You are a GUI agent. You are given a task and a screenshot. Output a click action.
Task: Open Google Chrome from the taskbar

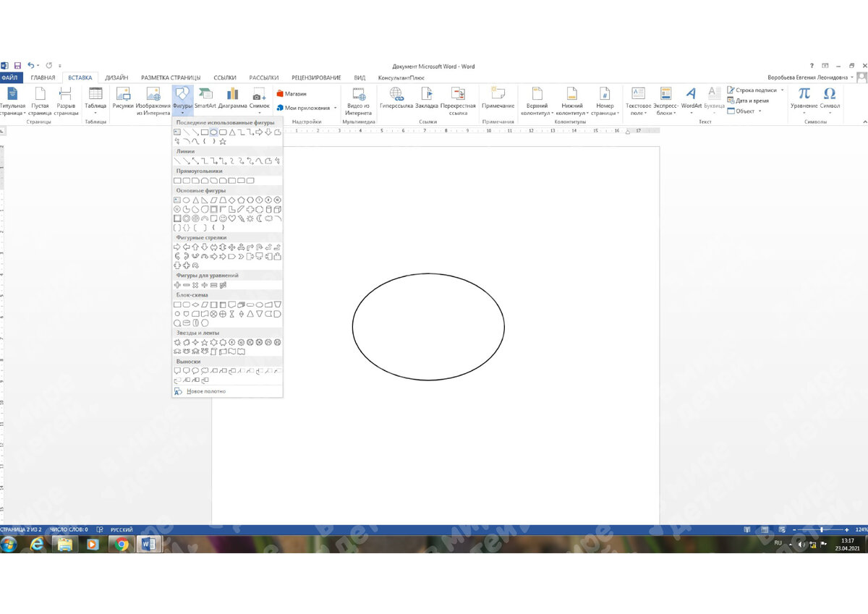[122, 544]
